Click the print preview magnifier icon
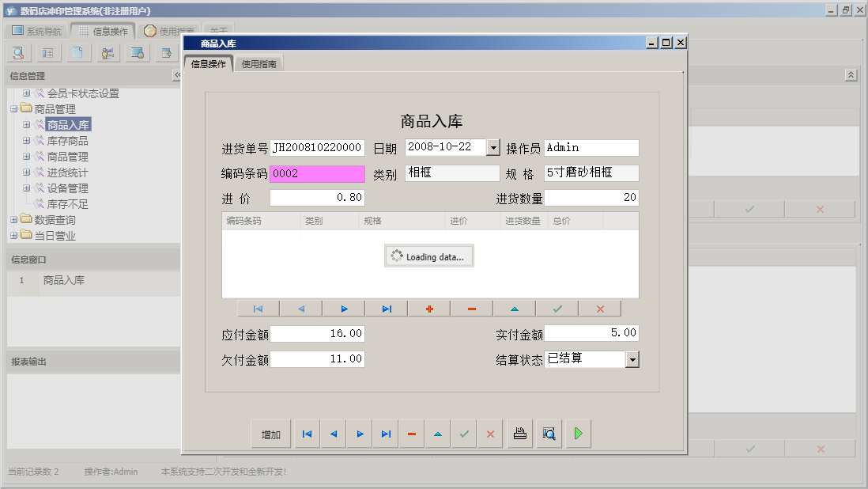Viewport: 868px width, 489px height. [549, 433]
